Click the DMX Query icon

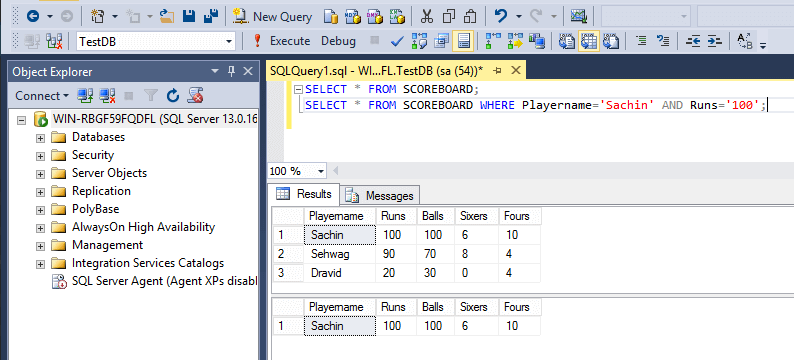click(375, 17)
